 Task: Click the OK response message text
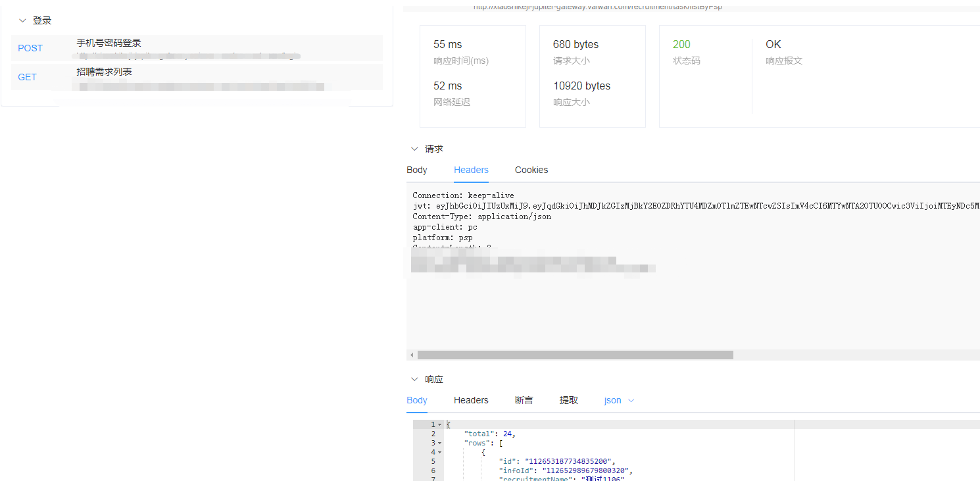pyautogui.click(x=773, y=45)
